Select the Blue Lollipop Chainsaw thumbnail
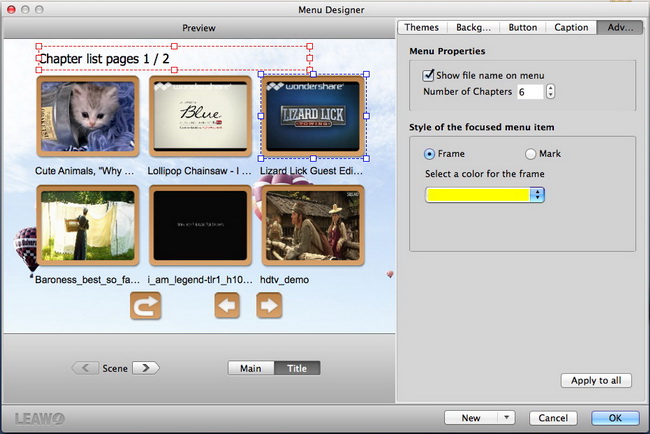This screenshot has height=434, width=650. tap(201, 116)
